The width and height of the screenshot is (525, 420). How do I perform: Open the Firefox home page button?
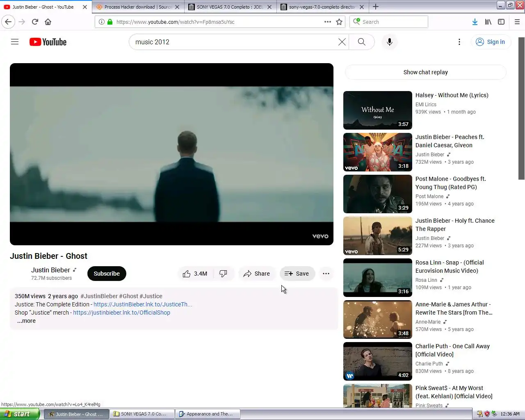click(x=48, y=22)
